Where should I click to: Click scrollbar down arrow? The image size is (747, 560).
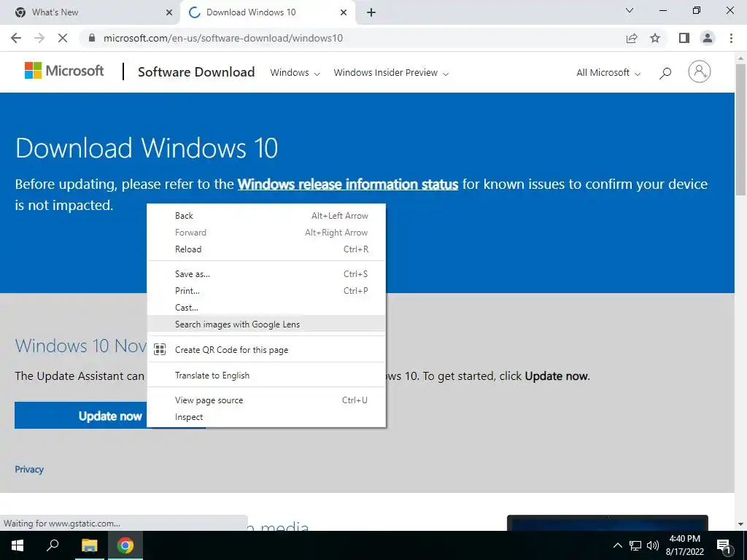coord(740,524)
